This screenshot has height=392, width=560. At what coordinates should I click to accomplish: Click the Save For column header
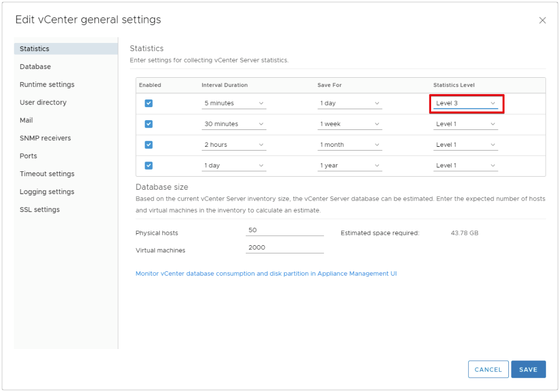click(329, 85)
